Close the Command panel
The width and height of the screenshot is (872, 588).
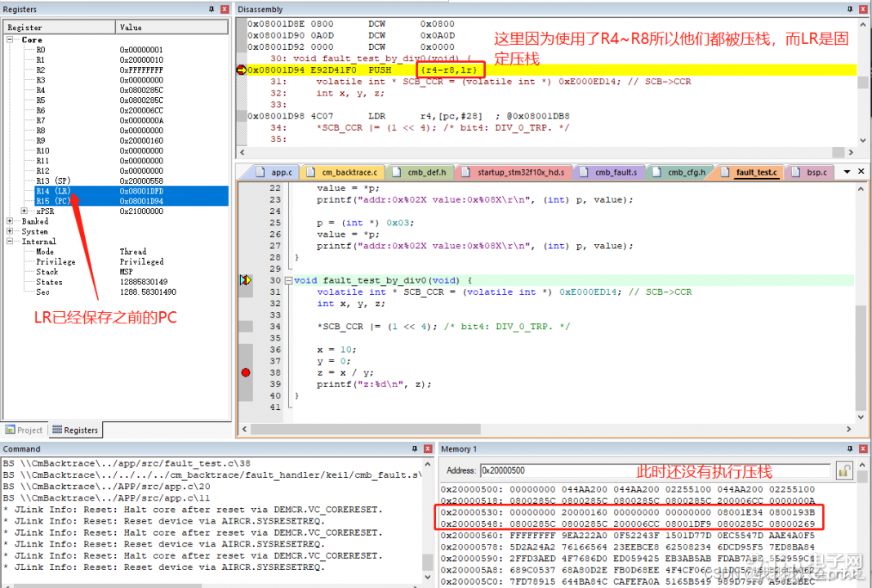tap(428, 448)
